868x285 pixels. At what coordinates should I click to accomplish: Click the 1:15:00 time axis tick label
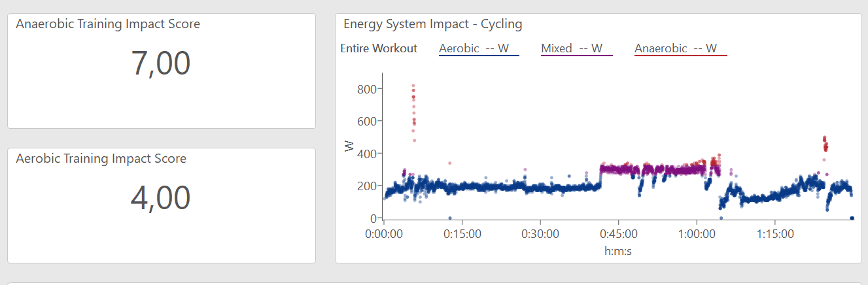[775, 233]
